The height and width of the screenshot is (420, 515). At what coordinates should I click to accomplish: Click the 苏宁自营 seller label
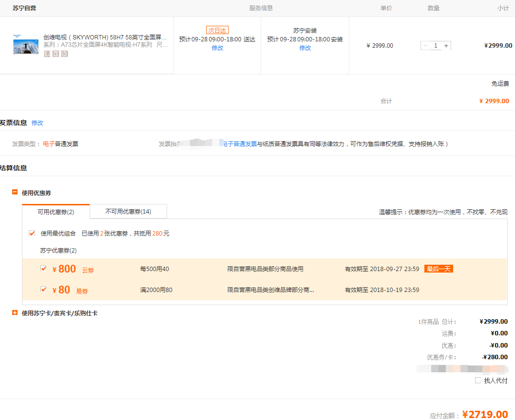tap(24, 8)
